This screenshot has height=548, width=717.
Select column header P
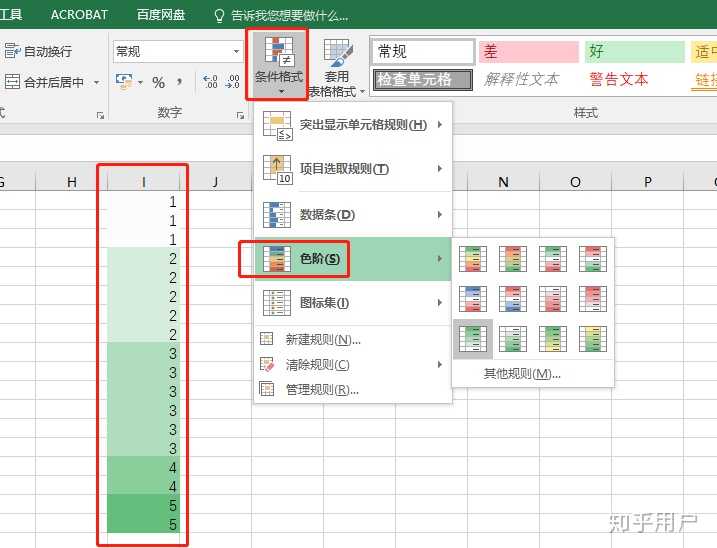coord(647,182)
